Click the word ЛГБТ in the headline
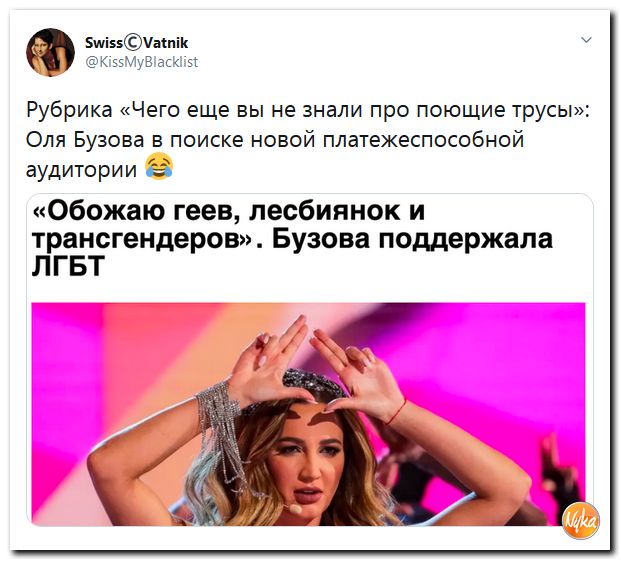 pyautogui.click(x=68, y=265)
